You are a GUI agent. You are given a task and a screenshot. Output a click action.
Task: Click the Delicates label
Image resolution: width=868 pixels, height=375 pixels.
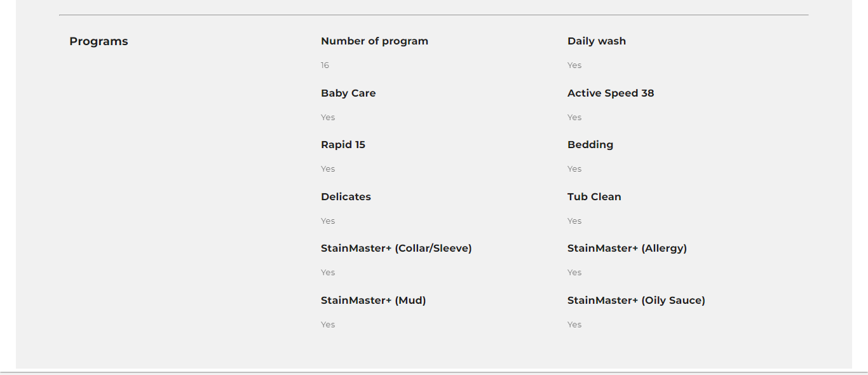point(346,197)
